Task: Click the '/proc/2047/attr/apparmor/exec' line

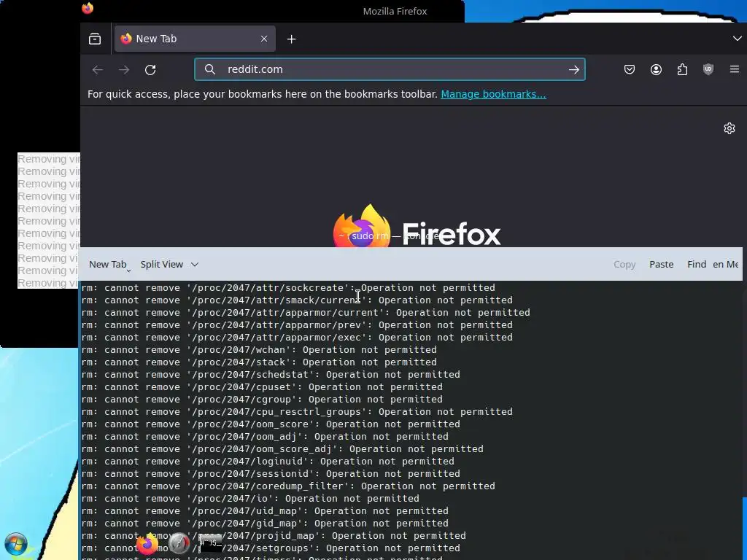Action: 297,338
